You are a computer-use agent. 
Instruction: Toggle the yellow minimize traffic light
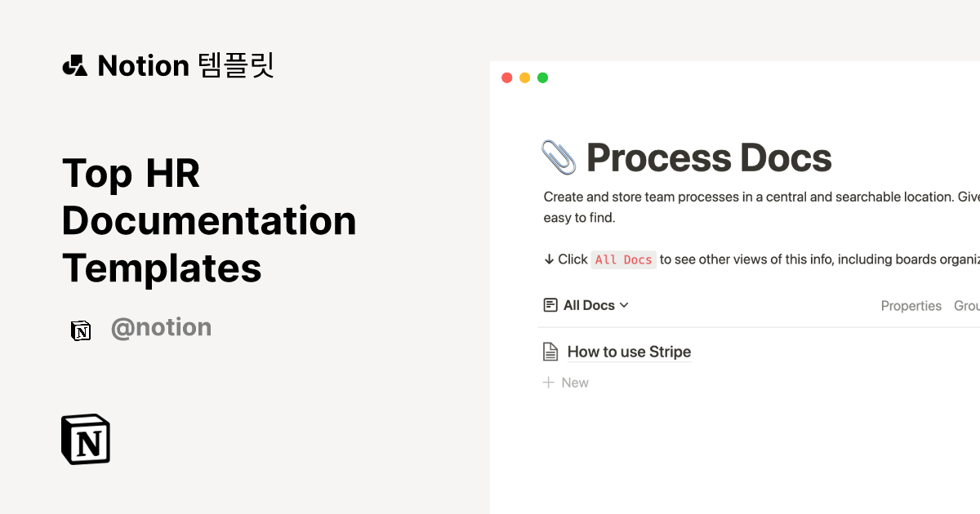(x=524, y=77)
